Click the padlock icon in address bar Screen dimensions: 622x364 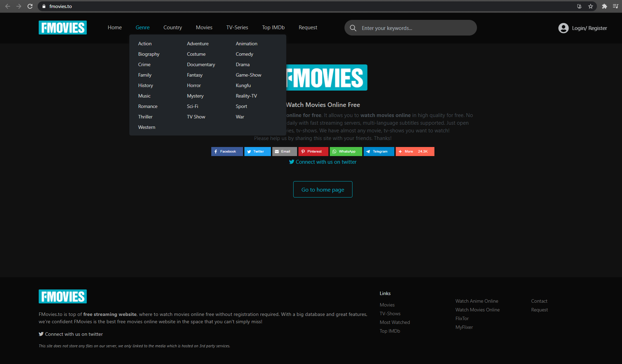click(x=44, y=6)
